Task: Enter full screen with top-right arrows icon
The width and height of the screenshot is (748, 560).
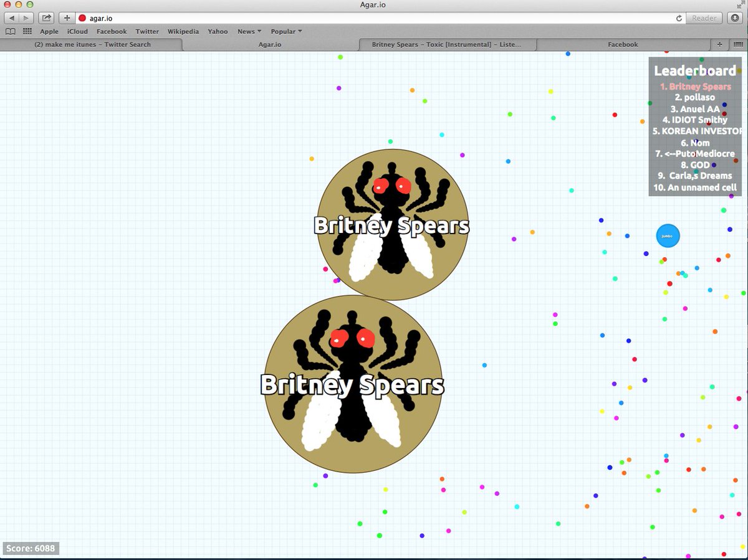Action: 740,5
